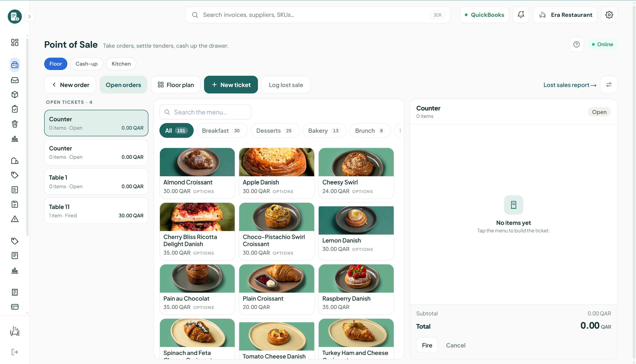The width and height of the screenshot is (636, 364).
Task: Select the Open orders view
Action: click(123, 85)
